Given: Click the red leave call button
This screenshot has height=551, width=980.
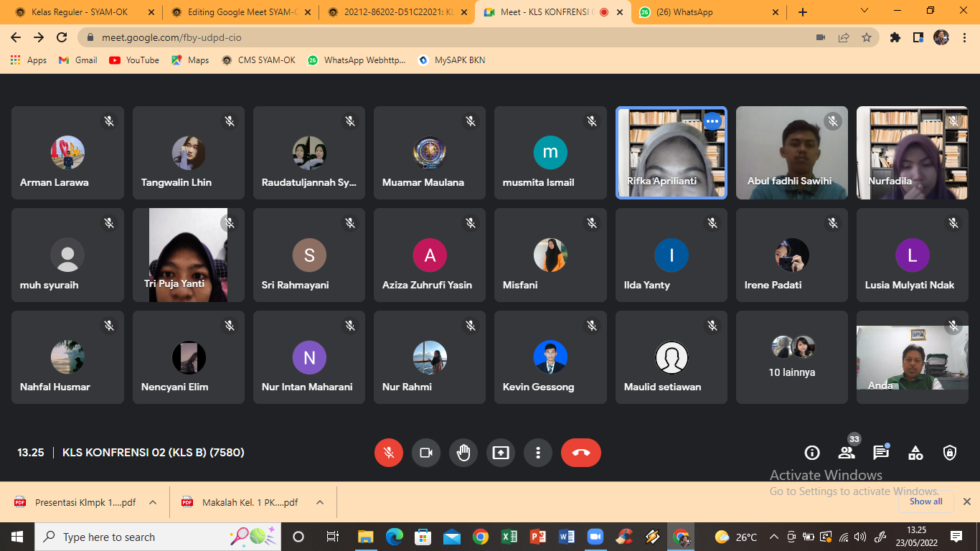Looking at the screenshot, I should (581, 453).
